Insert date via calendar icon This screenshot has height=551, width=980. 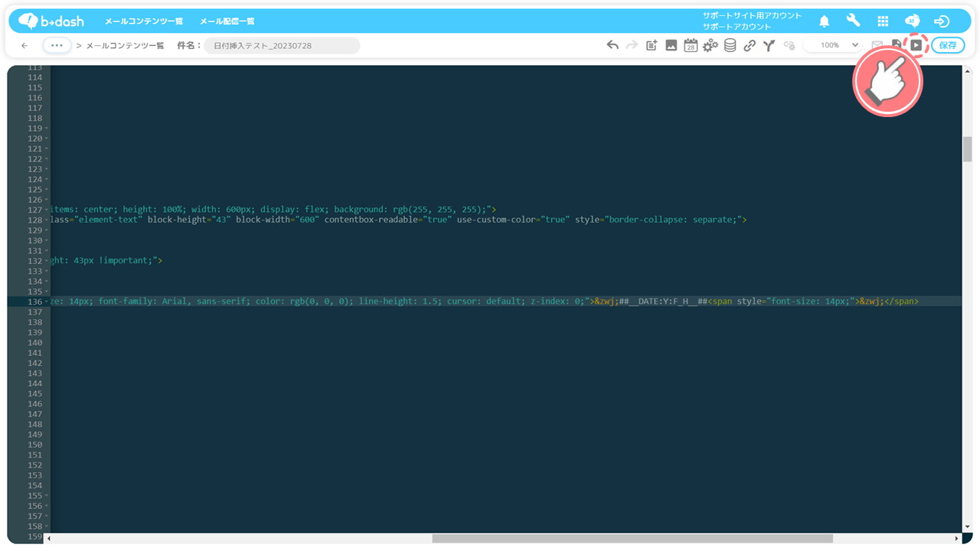point(691,45)
